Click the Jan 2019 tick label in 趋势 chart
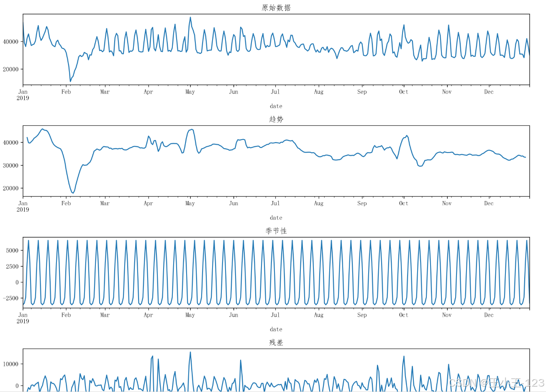Image resolution: width=546 pixels, height=392 pixels. coord(23,206)
